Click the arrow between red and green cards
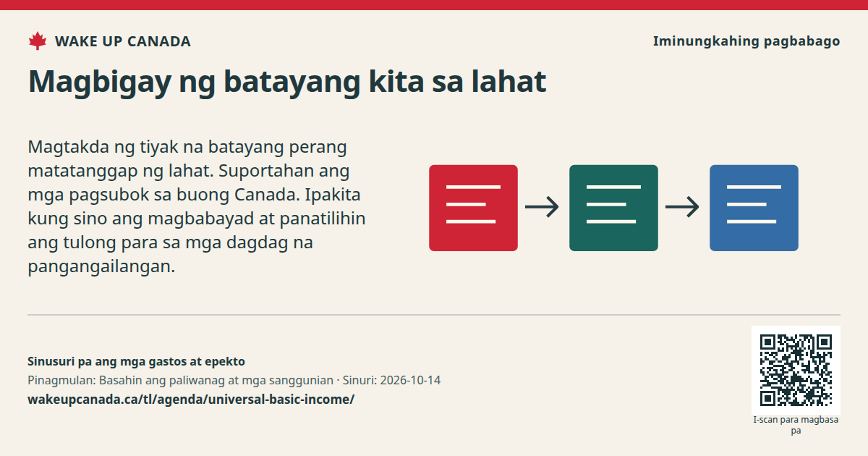The width and height of the screenshot is (868, 456). tap(542, 208)
